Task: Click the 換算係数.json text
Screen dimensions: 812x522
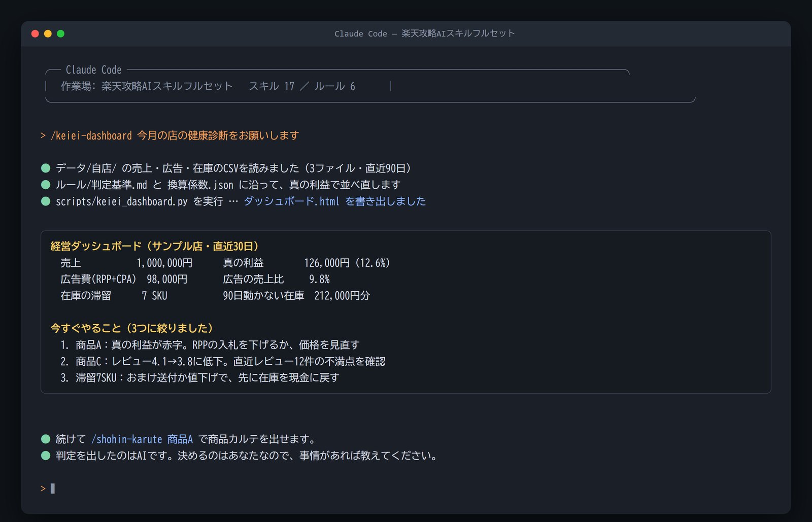Action: (200, 185)
